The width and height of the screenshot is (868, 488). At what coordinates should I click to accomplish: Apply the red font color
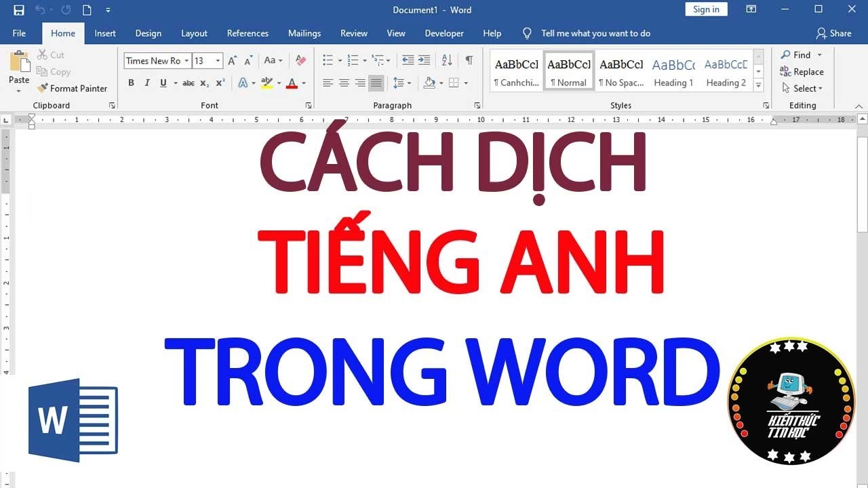point(292,83)
